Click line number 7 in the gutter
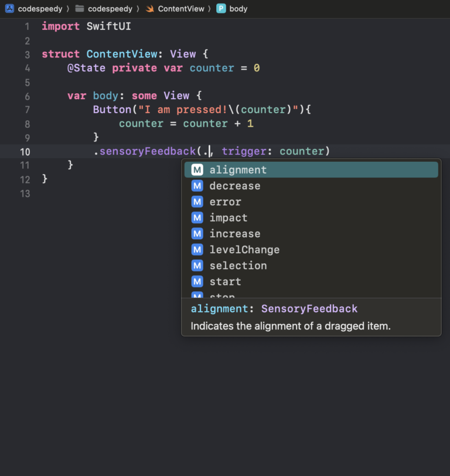Image resolution: width=450 pixels, height=476 pixels. [x=27, y=110]
